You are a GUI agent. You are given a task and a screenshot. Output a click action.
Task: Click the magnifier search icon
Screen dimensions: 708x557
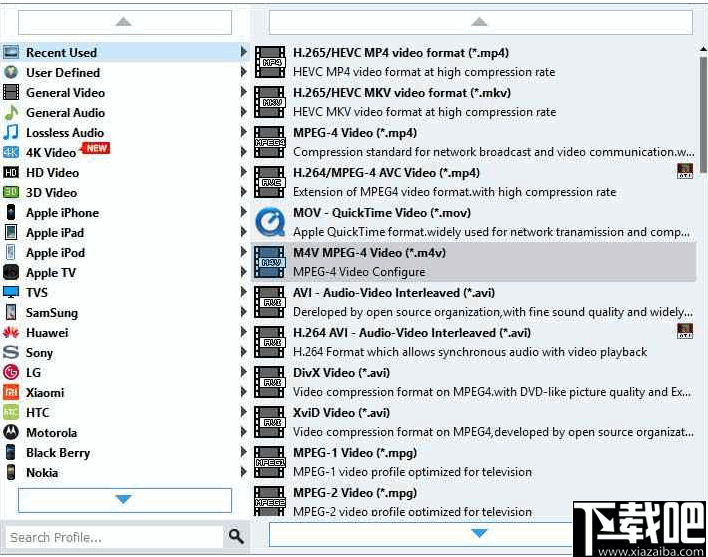pyautogui.click(x=236, y=536)
